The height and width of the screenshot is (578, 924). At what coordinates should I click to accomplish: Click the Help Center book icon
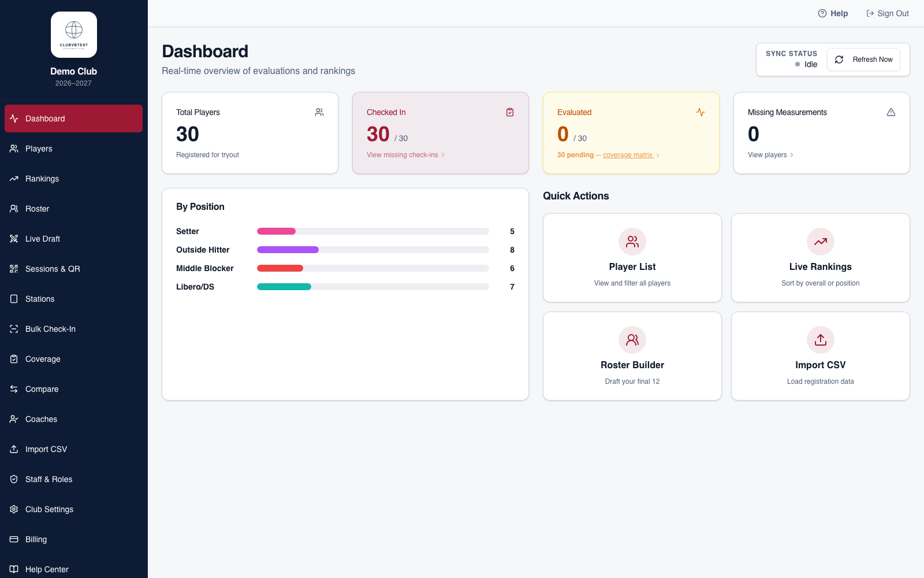14,569
